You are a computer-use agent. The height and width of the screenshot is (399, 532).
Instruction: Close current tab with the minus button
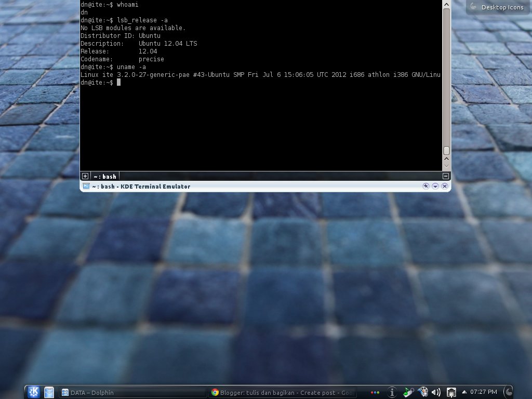coord(446,176)
